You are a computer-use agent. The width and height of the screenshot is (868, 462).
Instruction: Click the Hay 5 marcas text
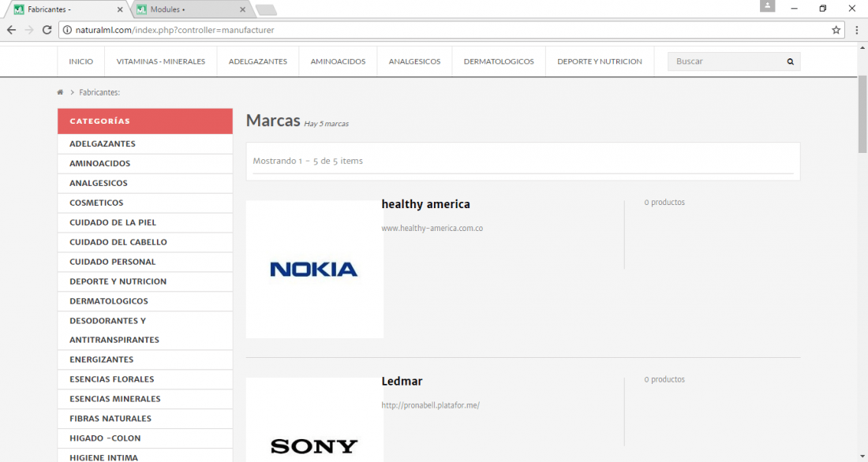pyautogui.click(x=326, y=124)
